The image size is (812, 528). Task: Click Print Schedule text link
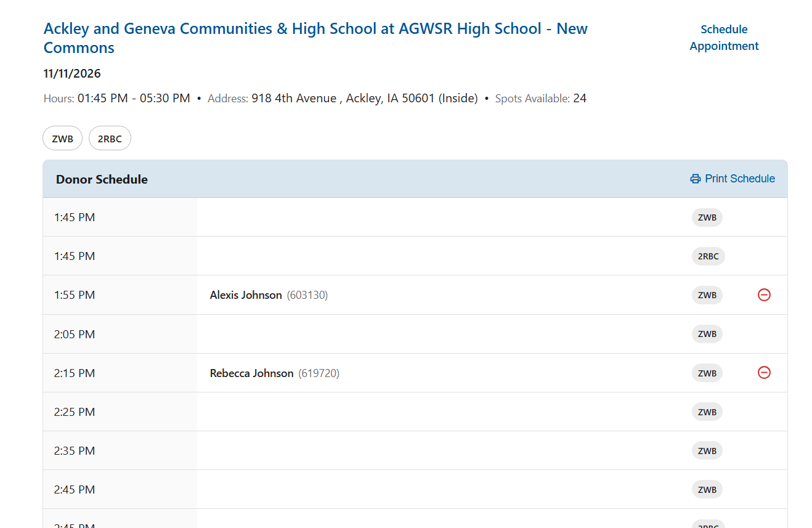click(x=740, y=179)
